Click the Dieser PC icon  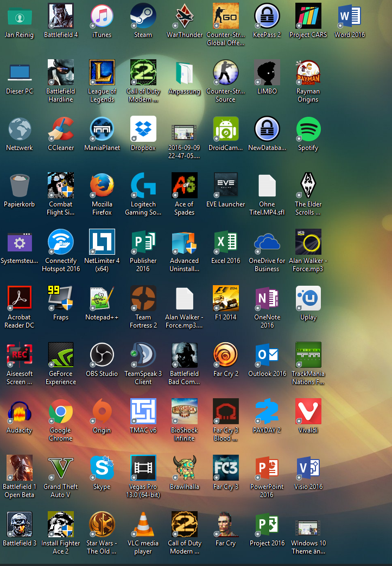(x=20, y=73)
